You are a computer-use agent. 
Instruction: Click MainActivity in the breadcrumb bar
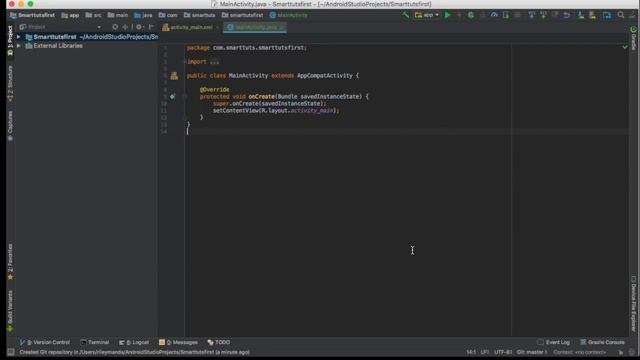[289, 15]
